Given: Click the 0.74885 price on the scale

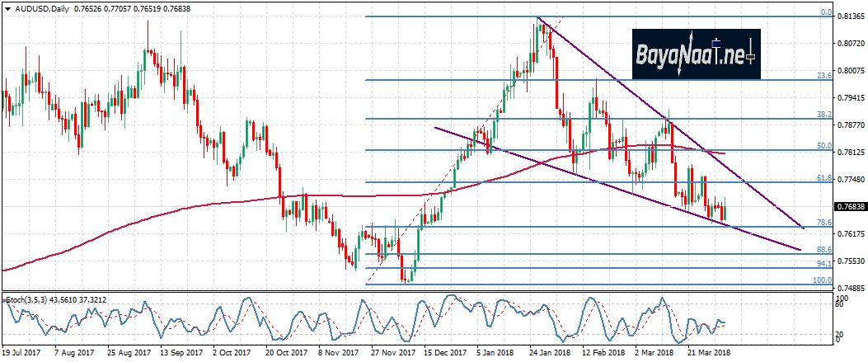Looking at the screenshot, I should [x=849, y=288].
